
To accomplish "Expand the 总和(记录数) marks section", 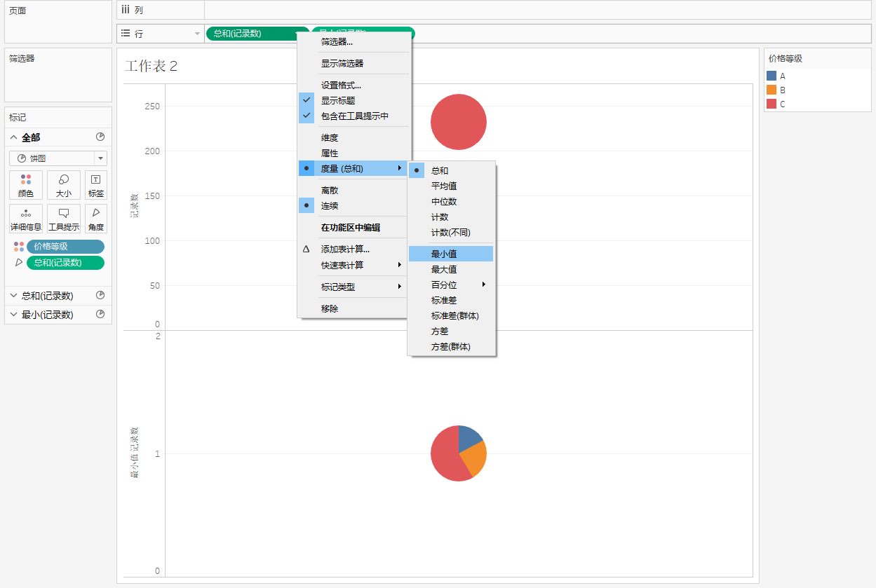I will click(x=14, y=296).
